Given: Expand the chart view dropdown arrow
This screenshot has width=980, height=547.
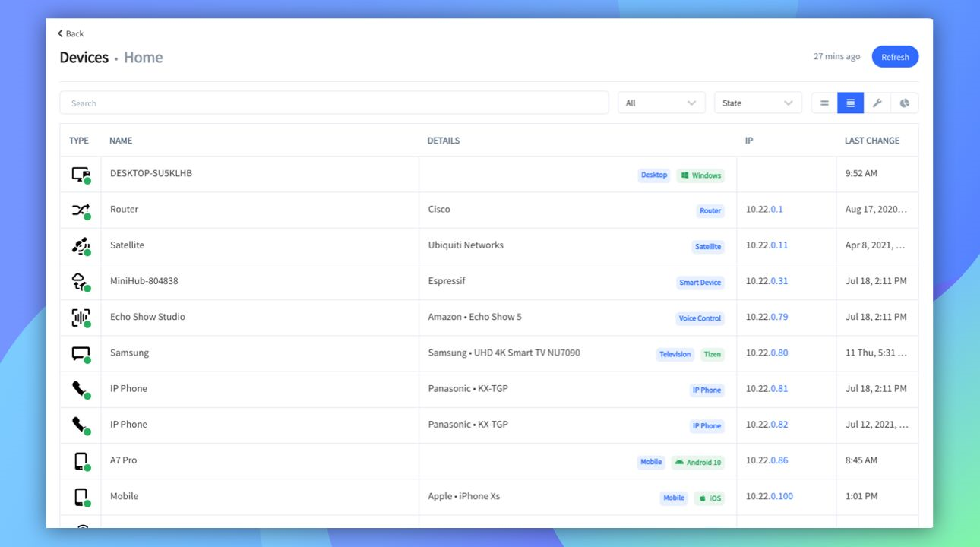Looking at the screenshot, I should click(790, 103).
